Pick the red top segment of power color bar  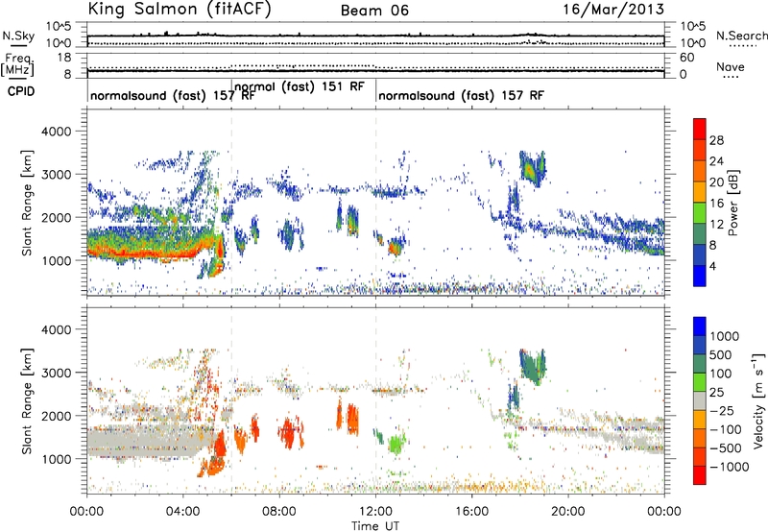700,129
